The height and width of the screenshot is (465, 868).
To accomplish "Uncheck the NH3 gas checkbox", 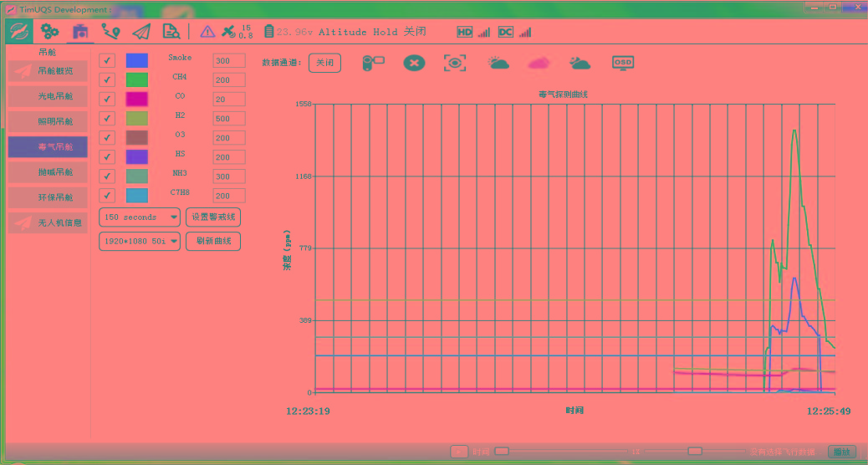I will pyautogui.click(x=107, y=176).
